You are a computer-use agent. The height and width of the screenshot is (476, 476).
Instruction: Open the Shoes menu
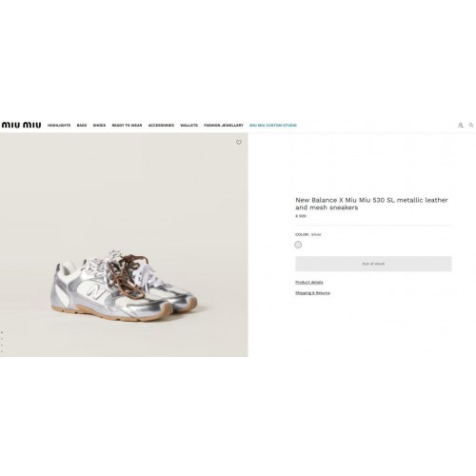[99, 126]
